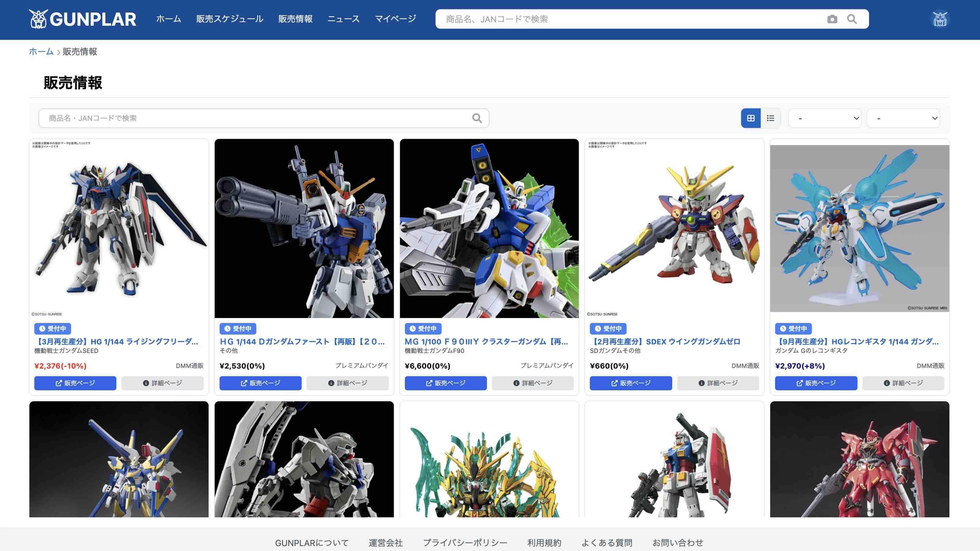The width and height of the screenshot is (980, 551).
Task: Click the MG 1/100 F90IIIY クラスターガンダム title
Action: pos(486,342)
